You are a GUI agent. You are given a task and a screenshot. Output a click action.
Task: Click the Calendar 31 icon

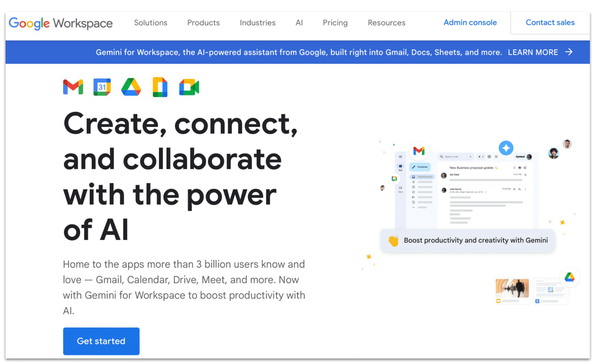(x=102, y=87)
